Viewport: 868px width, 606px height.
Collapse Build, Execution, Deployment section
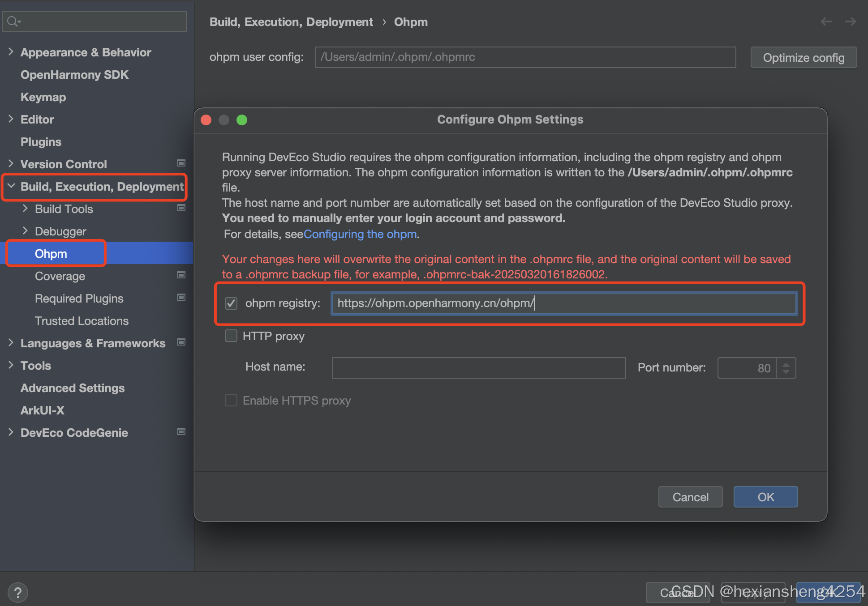(x=11, y=186)
